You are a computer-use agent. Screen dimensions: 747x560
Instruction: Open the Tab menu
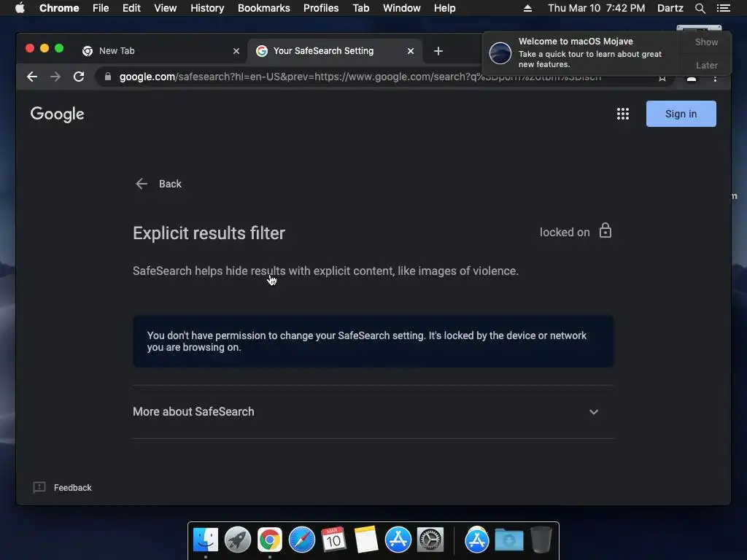coord(361,8)
